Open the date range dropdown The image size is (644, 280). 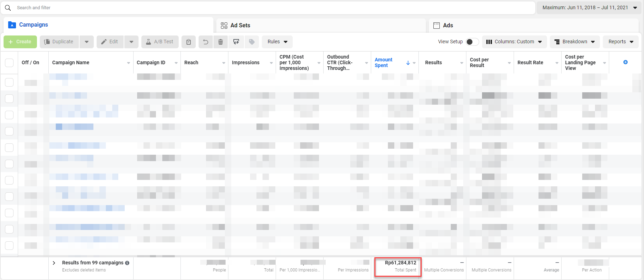coord(589,7)
